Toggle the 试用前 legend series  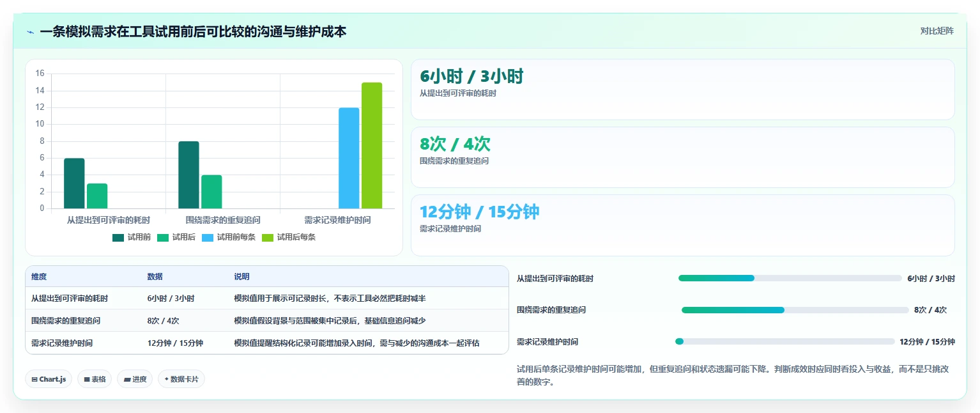point(132,237)
